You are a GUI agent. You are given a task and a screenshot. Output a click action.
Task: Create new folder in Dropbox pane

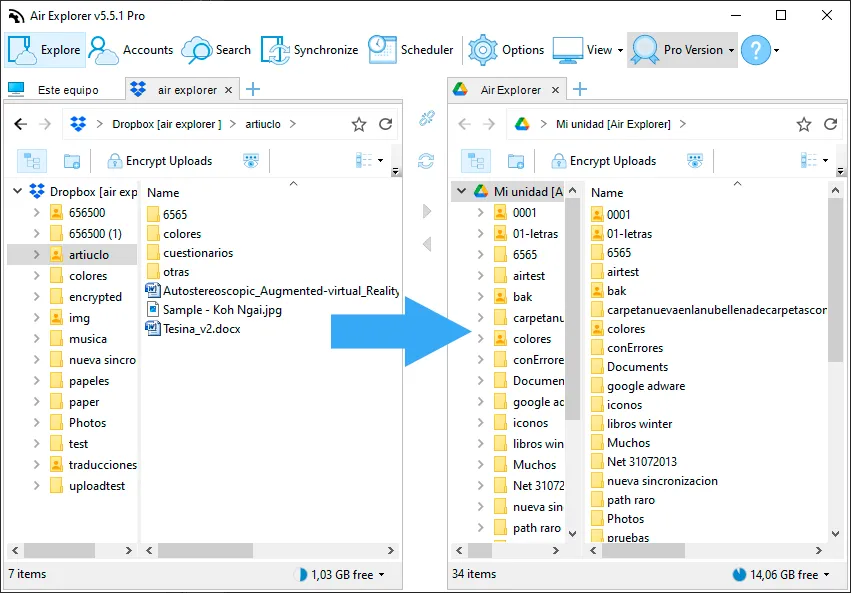(x=72, y=161)
